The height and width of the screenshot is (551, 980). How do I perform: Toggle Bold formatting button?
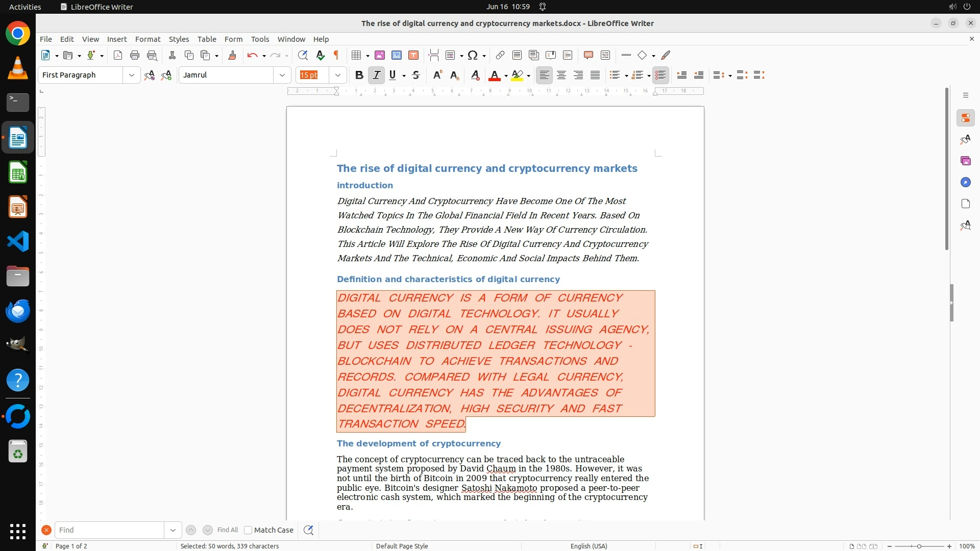tap(359, 75)
